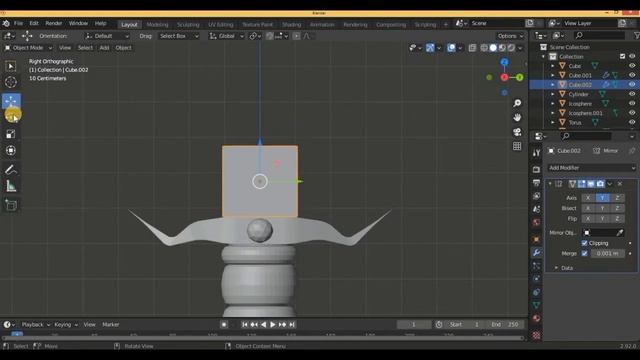Screen dimensions: 640x360
Task: Open the Keying menu in timeline
Action: pyautogui.click(x=65, y=324)
